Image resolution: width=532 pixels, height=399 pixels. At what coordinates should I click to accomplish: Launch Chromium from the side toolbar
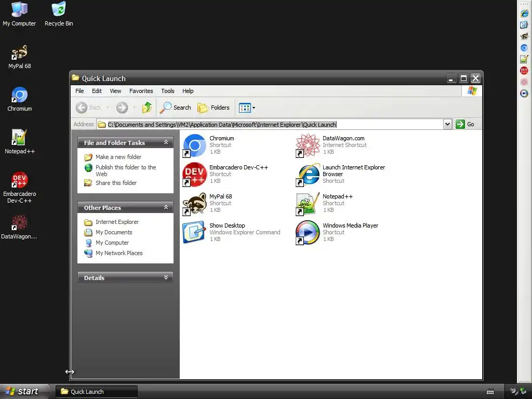pos(524,48)
